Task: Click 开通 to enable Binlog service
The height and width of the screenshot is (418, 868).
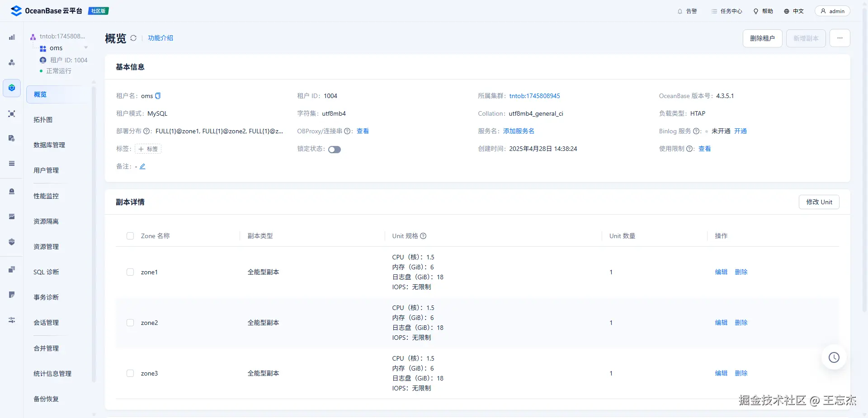Action: [741, 131]
